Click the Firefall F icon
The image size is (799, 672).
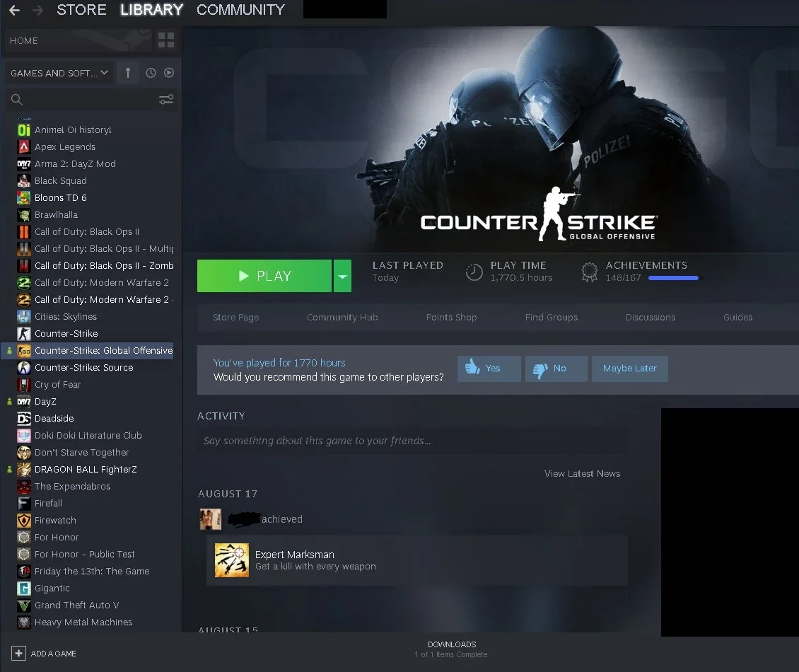pyautogui.click(x=24, y=504)
